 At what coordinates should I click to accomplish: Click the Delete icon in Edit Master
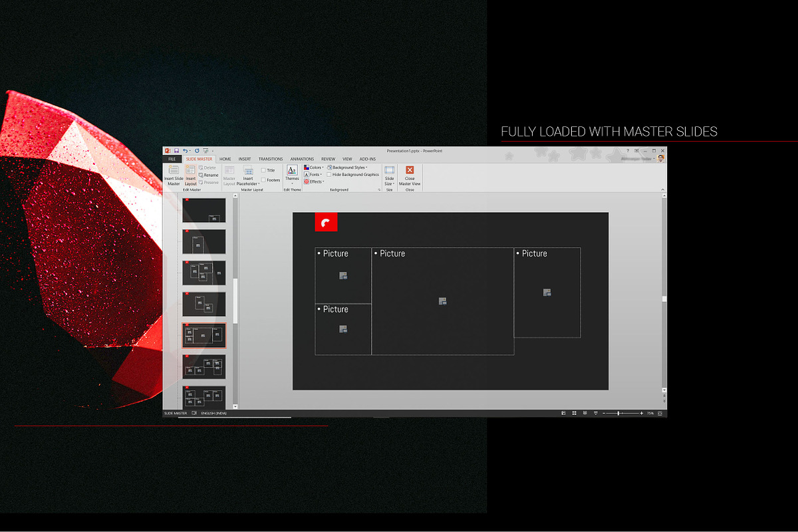point(201,168)
